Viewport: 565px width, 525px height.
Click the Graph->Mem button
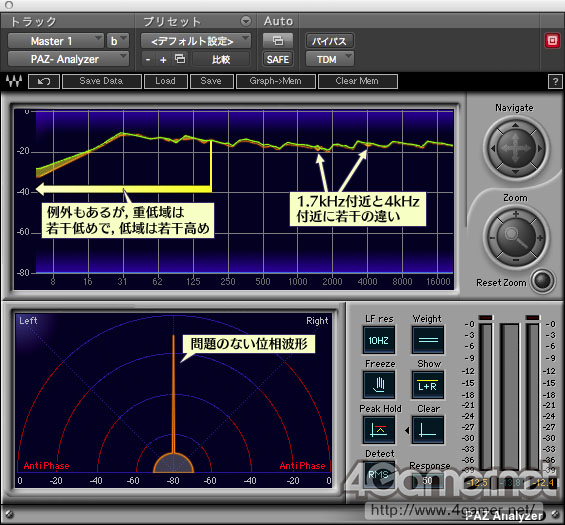coord(276,81)
